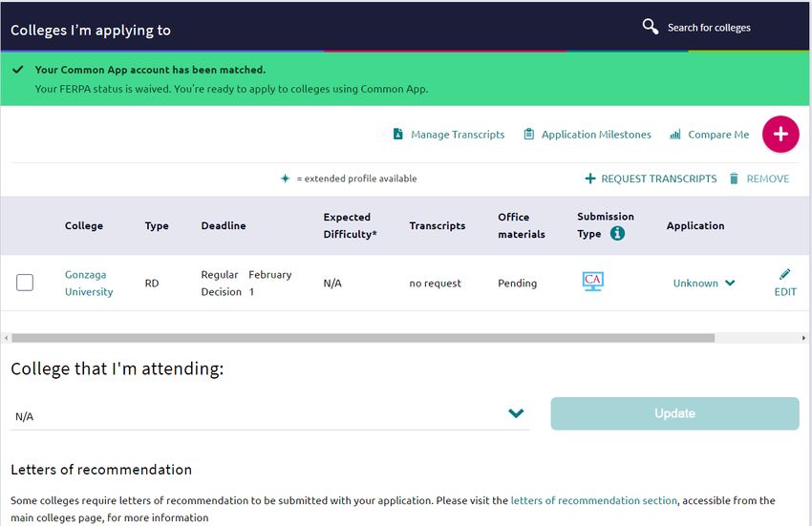Image resolution: width=812 pixels, height=526 pixels.
Task: Click the pencil EDIT icon for Gonzaga
Action: (785, 284)
